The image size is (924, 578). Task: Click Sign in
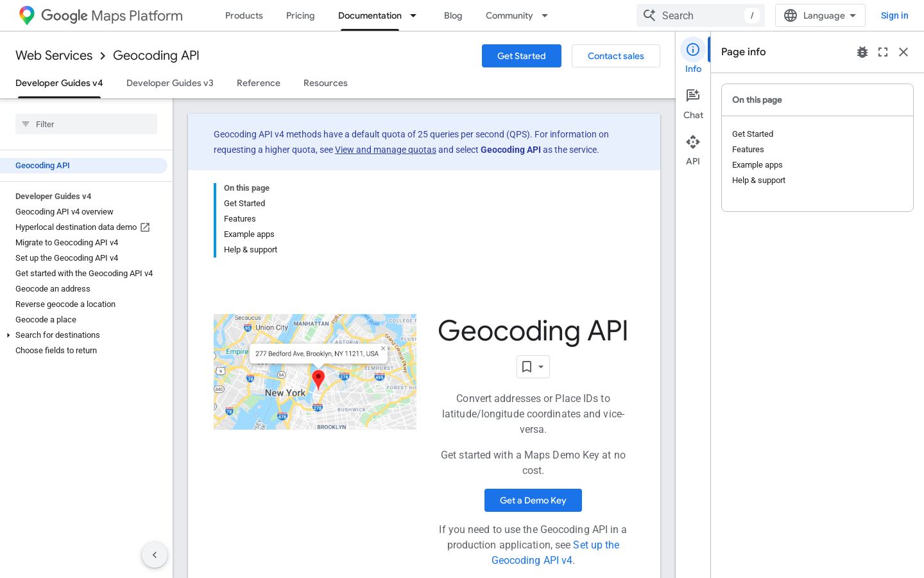pos(894,15)
